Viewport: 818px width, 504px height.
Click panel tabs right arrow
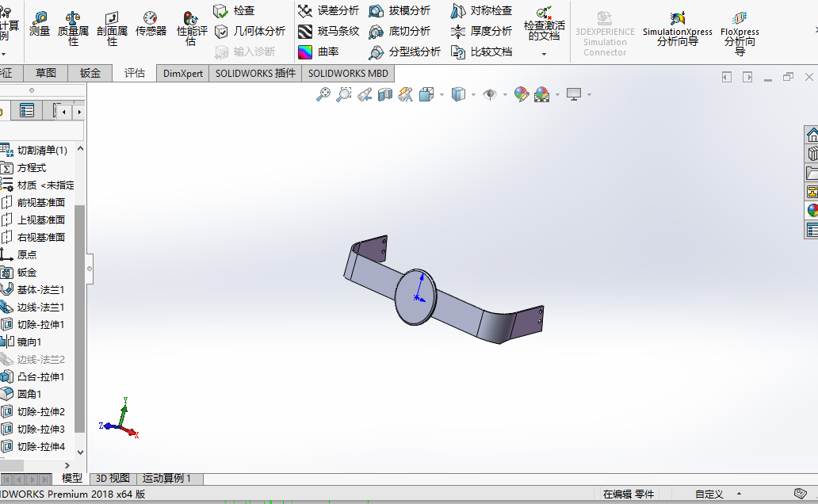click(x=79, y=112)
